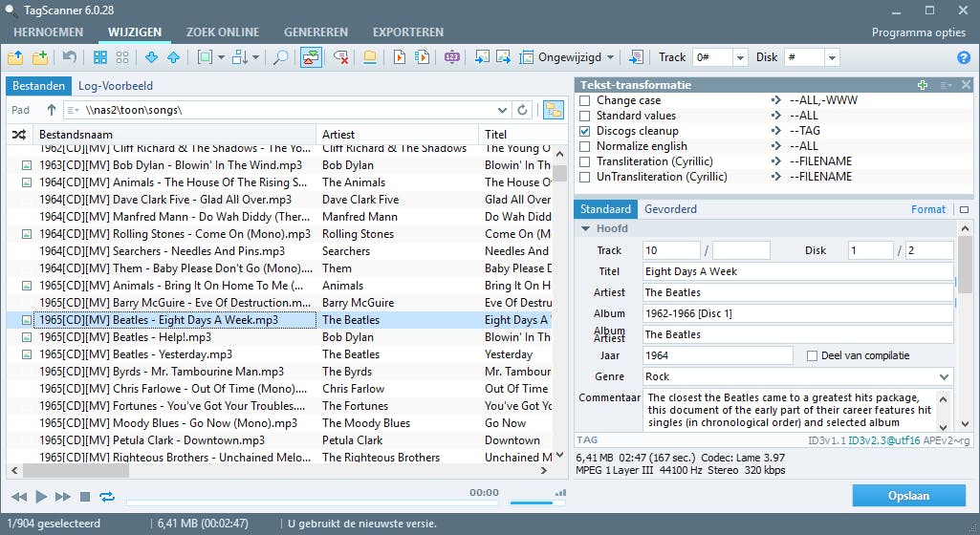The height and width of the screenshot is (535, 980).
Task: Select the Beatles - Yesterday.mp3 file row
Action: [279, 354]
